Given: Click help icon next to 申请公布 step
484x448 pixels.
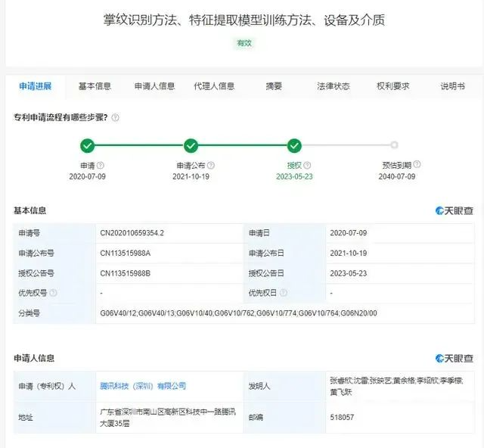Looking at the screenshot, I should coord(211,165).
